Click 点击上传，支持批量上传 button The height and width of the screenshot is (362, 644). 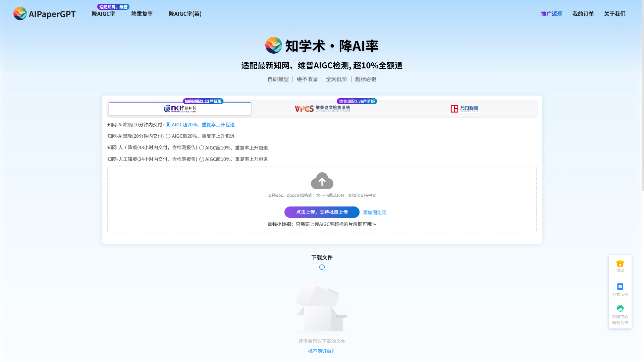(x=321, y=212)
